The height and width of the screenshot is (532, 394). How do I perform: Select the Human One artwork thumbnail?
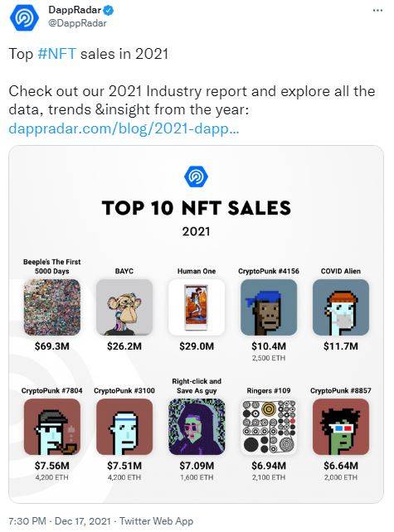(197, 307)
